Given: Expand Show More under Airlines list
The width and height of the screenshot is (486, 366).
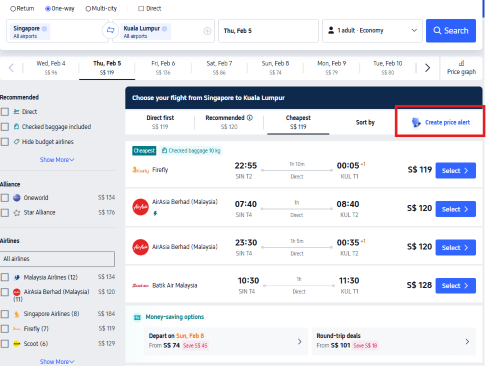Looking at the screenshot, I should click(x=57, y=362).
